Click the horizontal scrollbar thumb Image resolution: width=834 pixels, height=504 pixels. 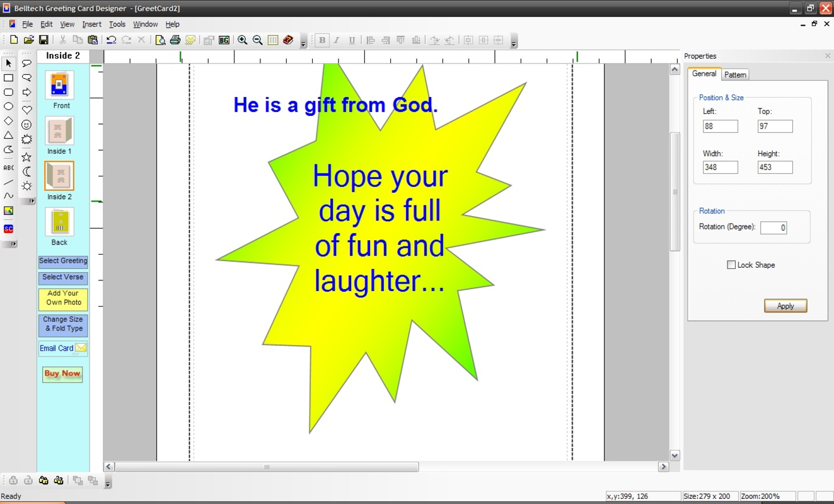point(267,467)
